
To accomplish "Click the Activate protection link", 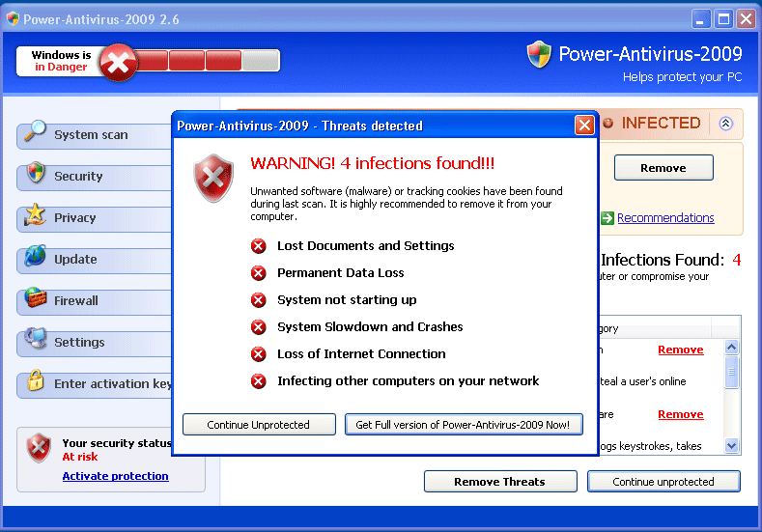I will point(115,476).
